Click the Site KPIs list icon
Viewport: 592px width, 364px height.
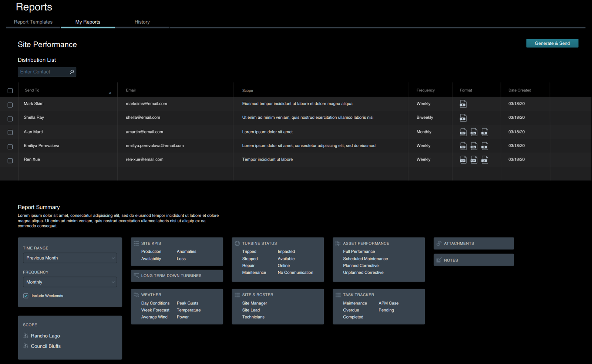(136, 243)
